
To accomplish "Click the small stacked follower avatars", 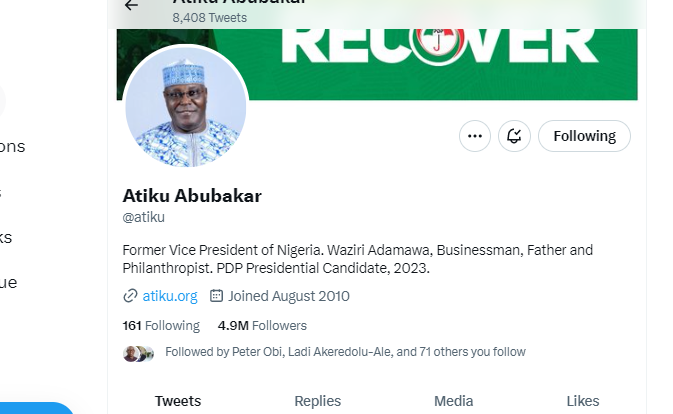I will (x=138, y=353).
